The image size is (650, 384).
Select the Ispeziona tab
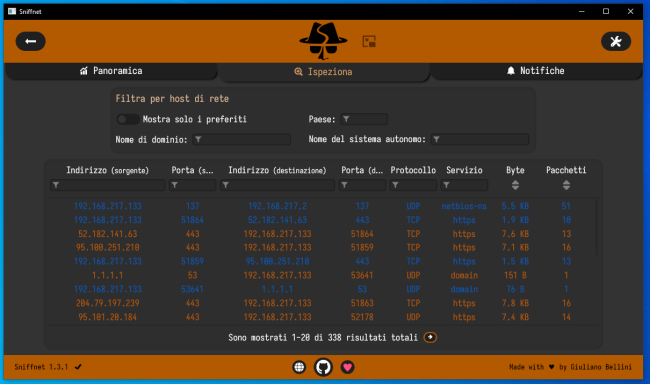pyautogui.click(x=323, y=72)
